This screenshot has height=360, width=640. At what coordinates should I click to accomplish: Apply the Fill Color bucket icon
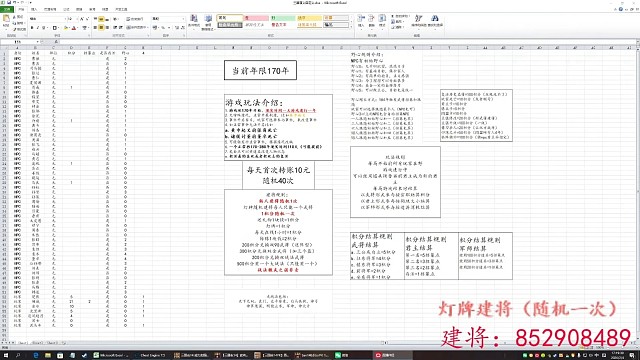click(66, 28)
